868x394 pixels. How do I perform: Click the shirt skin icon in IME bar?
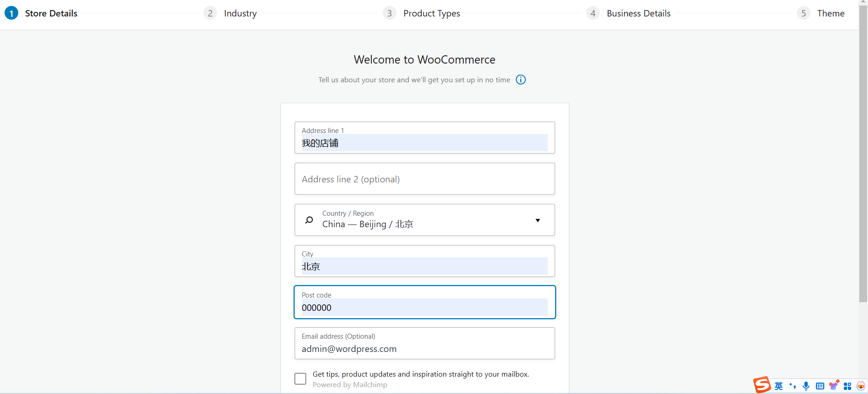click(834, 385)
